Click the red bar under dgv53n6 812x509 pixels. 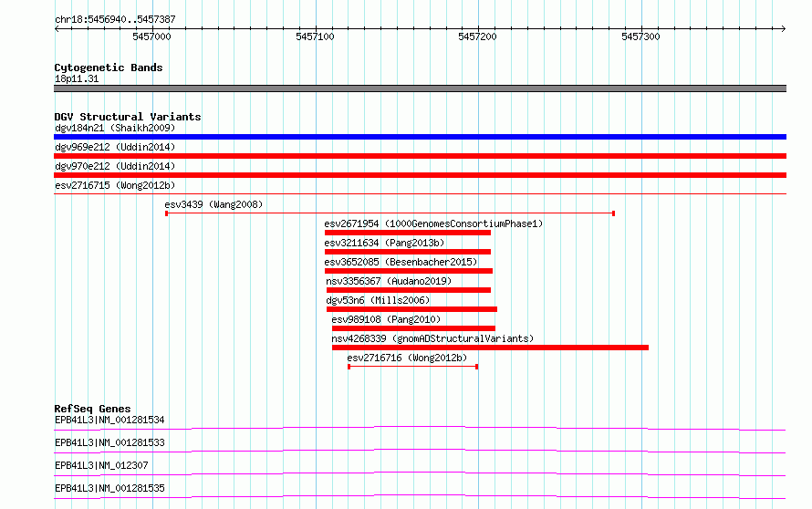point(411,309)
